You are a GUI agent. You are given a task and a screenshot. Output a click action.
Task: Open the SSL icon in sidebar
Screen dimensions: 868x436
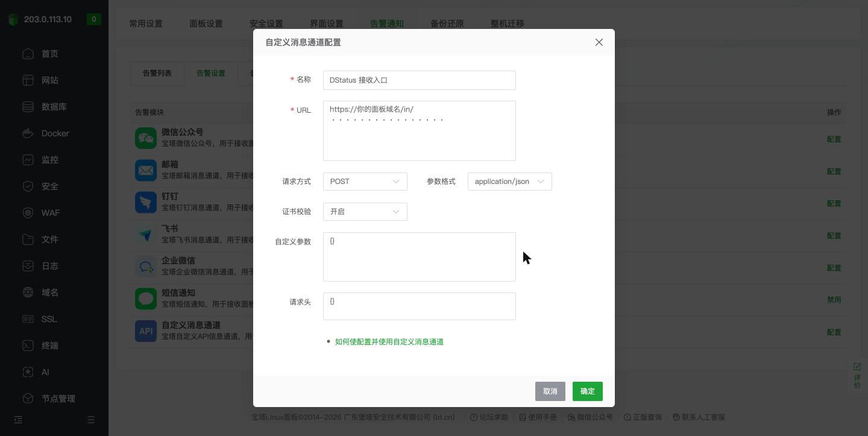28,319
